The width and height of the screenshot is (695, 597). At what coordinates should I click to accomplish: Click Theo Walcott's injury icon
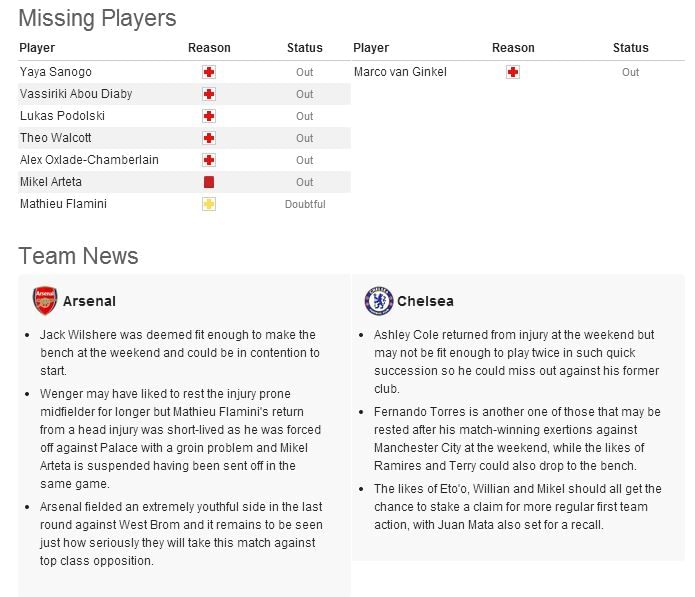[209, 138]
